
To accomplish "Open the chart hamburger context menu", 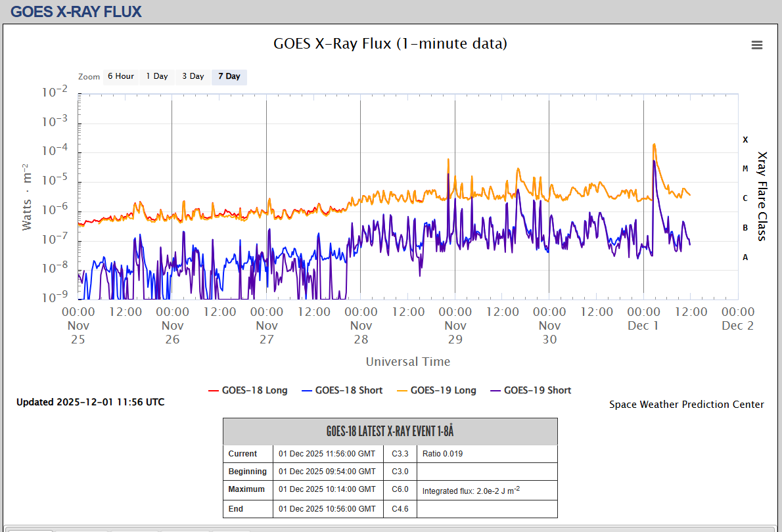I will click(757, 45).
